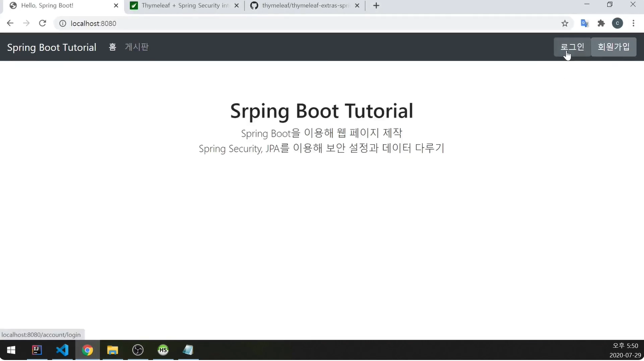Click the browser forward arrow

click(x=26, y=23)
